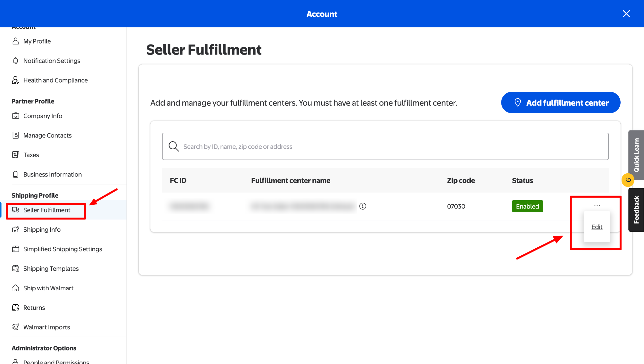Click the Seller Fulfillment truck icon
Screen dimensions: 644x364
tap(16, 210)
